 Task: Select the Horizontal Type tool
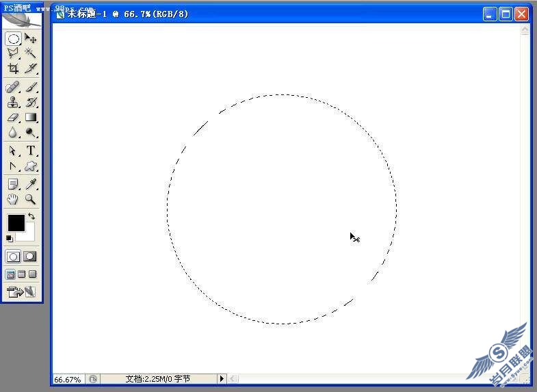click(x=31, y=151)
